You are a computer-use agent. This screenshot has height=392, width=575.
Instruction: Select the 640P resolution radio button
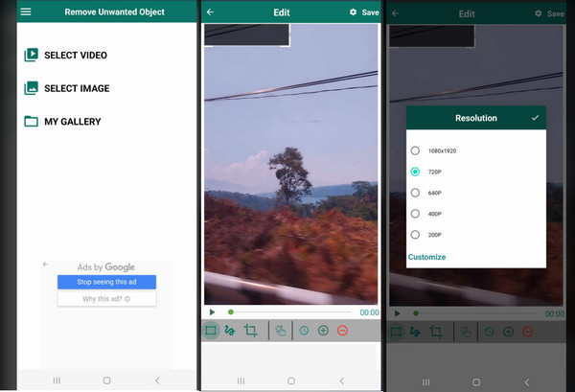(415, 193)
